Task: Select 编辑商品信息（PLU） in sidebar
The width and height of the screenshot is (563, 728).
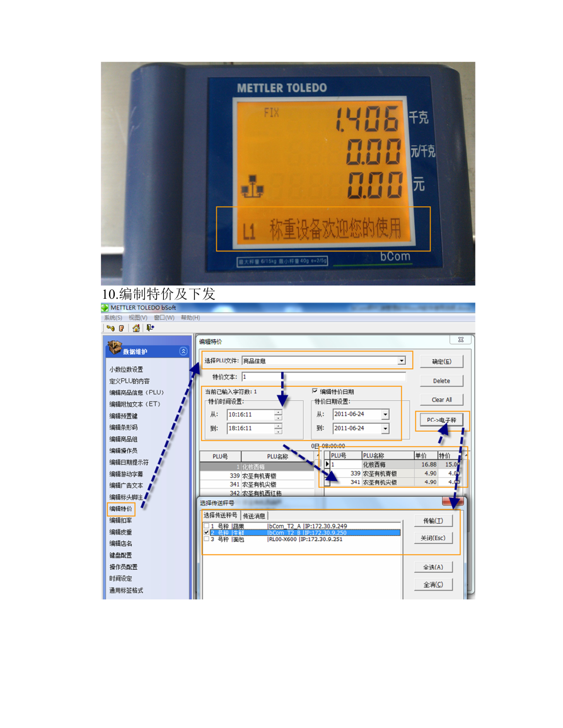Action: (x=137, y=393)
